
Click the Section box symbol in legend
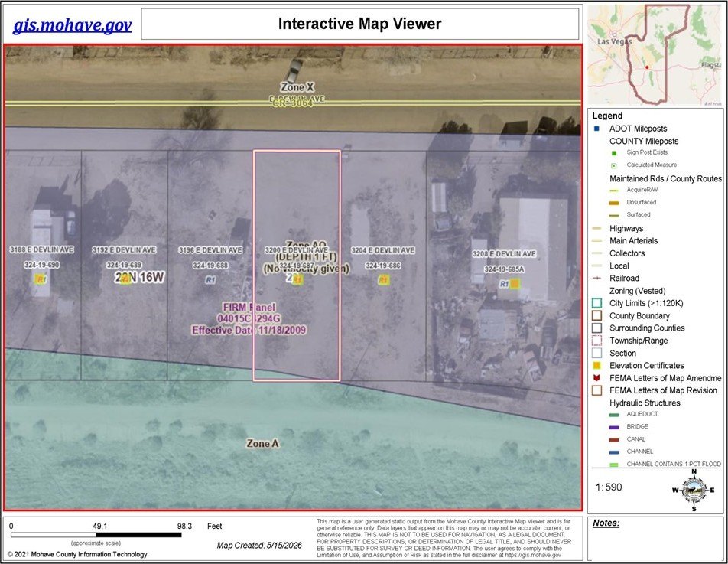597,353
